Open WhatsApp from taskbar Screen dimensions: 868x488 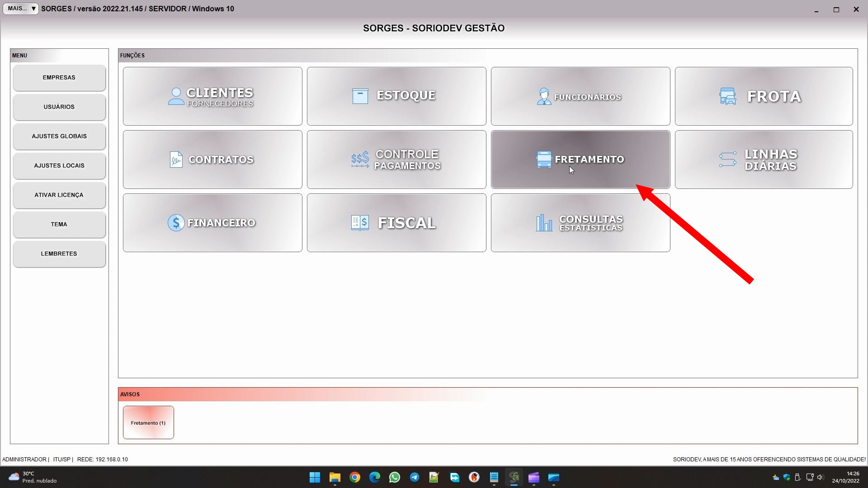pyautogui.click(x=395, y=477)
